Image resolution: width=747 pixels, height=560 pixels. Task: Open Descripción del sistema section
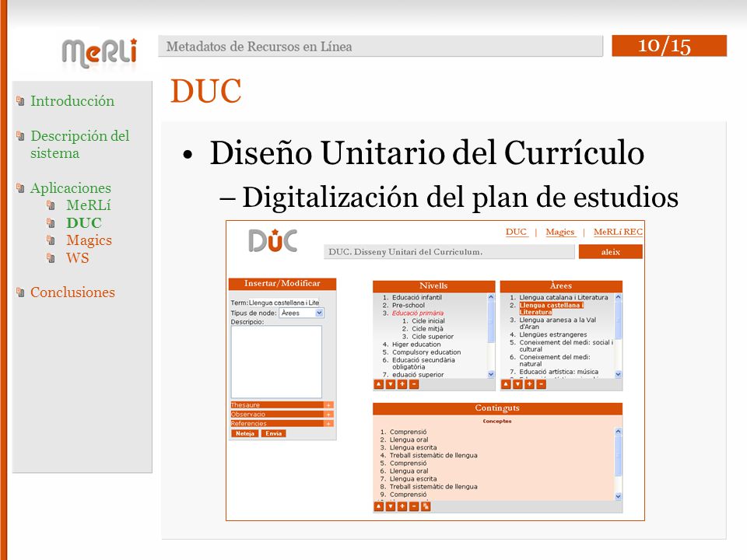(x=79, y=145)
